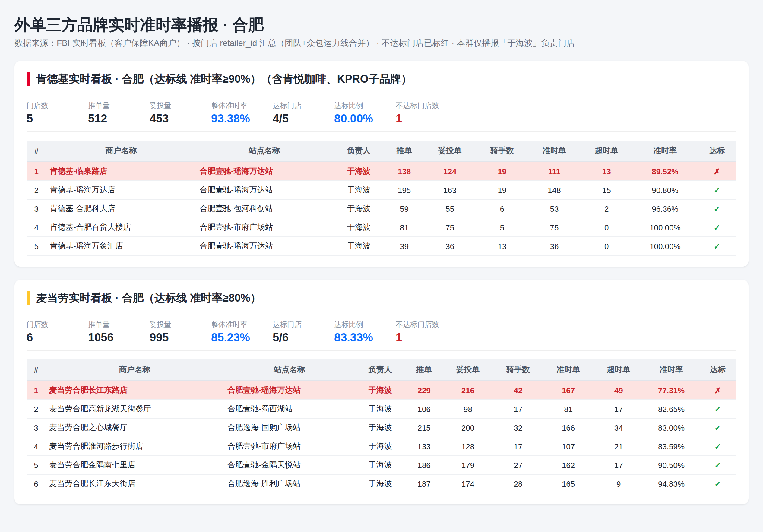
Task: Click 达标 header in McDonald's table
Action: click(x=717, y=370)
